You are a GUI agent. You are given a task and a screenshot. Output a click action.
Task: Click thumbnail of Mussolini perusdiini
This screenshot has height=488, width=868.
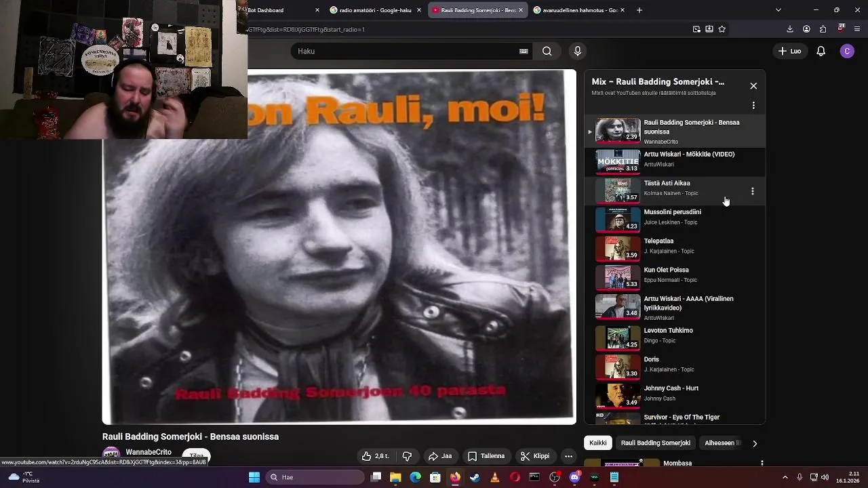point(618,220)
